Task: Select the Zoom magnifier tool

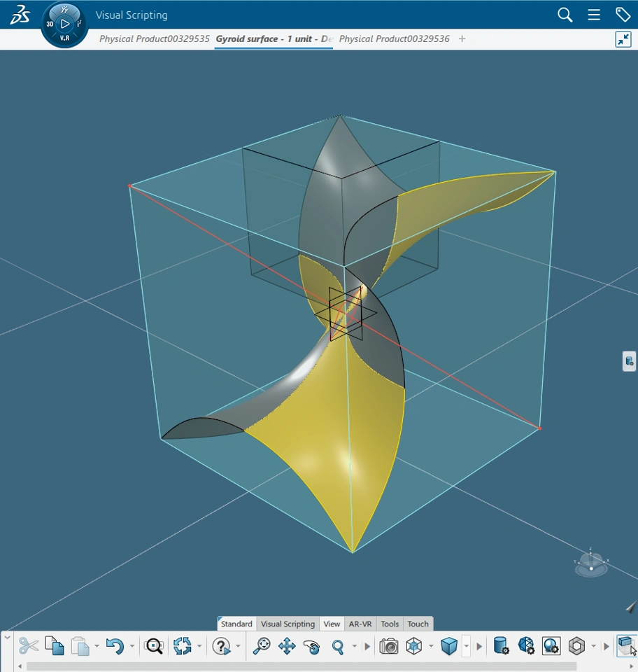Action: (338, 647)
